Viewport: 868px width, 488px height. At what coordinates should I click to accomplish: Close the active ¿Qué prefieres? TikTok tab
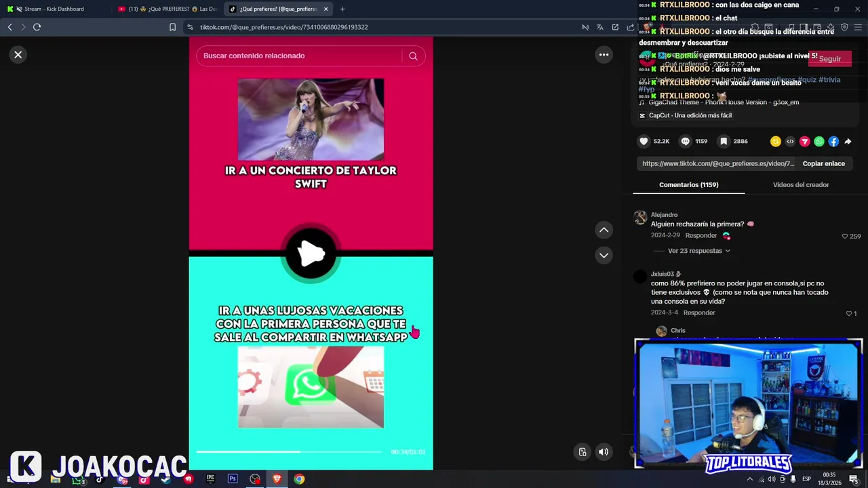pyautogui.click(x=325, y=9)
